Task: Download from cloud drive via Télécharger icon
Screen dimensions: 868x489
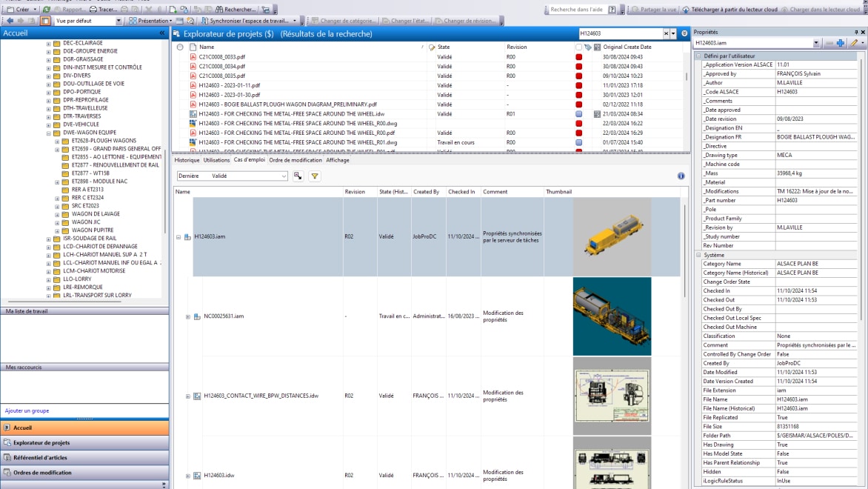Action: coord(686,10)
